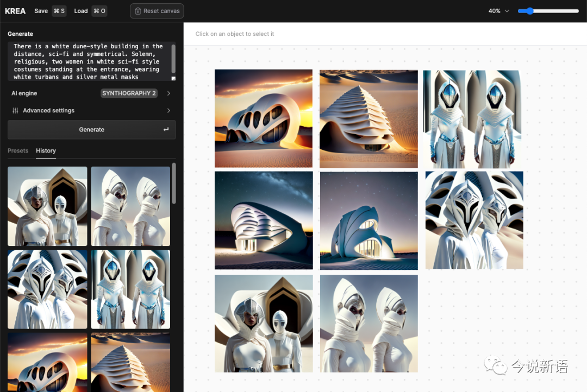Click the KREA logo
This screenshot has height=392, width=587.
click(x=15, y=11)
